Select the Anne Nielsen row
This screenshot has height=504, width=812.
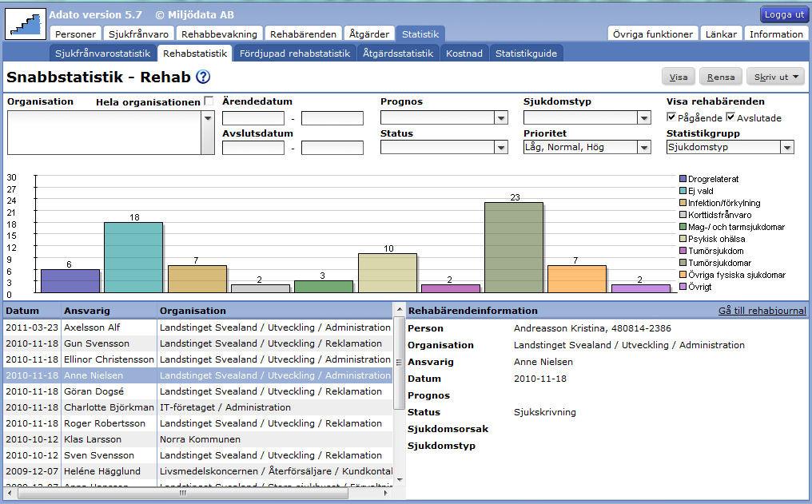pos(198,375)
